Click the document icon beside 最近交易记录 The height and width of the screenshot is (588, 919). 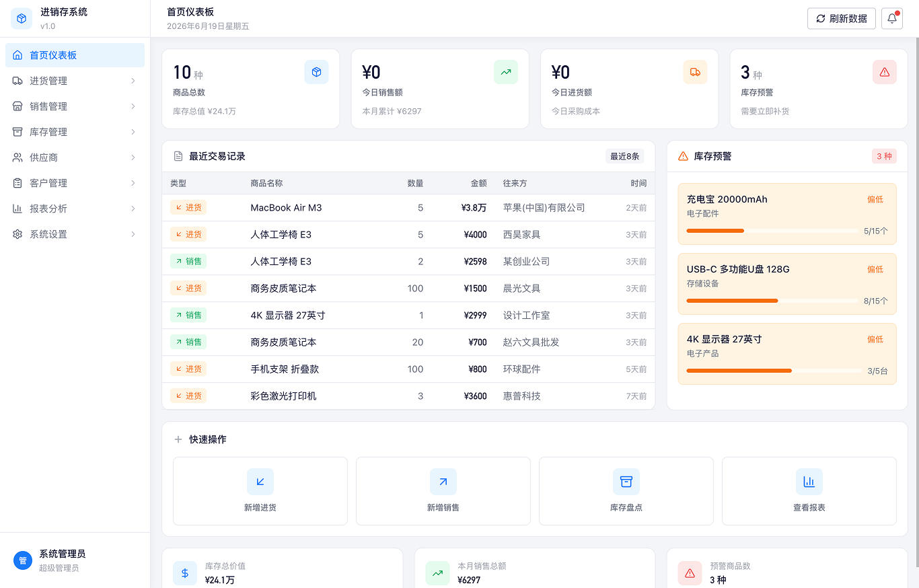click(x=178, y=156)
